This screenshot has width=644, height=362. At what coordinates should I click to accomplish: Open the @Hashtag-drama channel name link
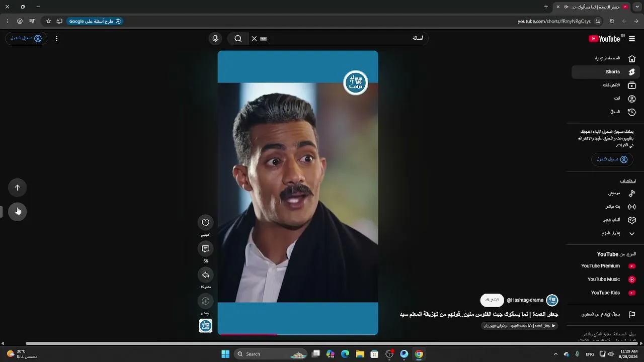(x=525, y=300)
